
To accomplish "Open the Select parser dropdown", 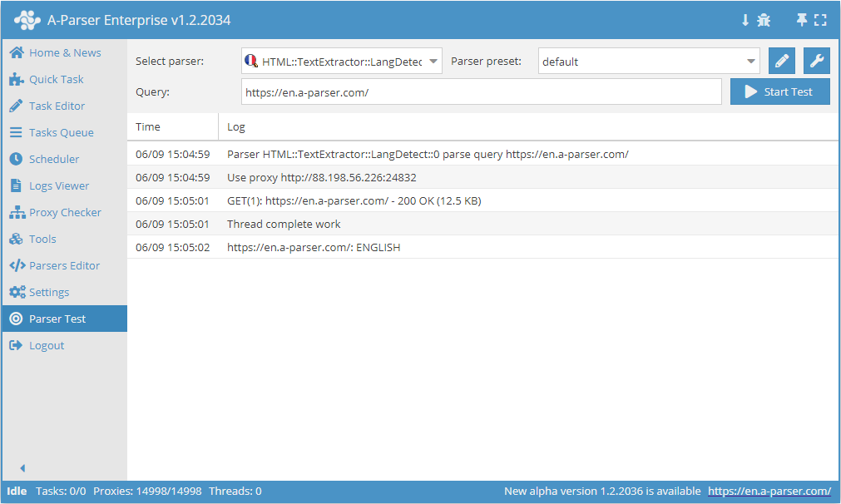I will point(341,61).
